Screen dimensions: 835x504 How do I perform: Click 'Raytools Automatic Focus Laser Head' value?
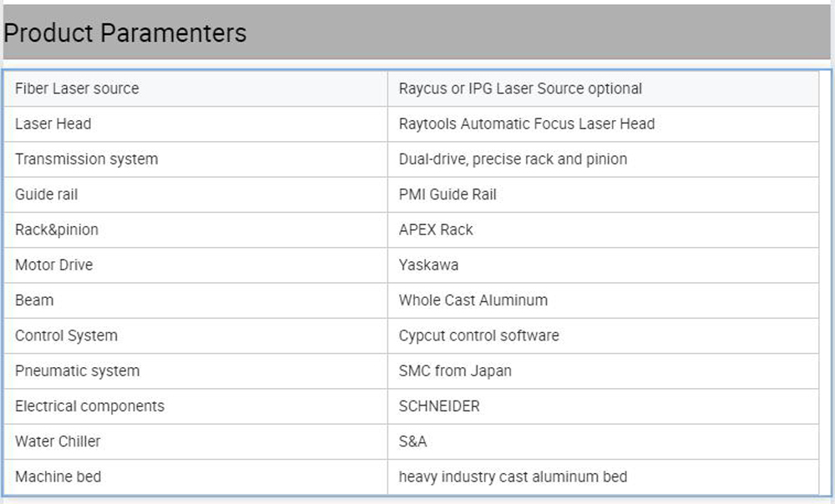click(x=527, y=124)
